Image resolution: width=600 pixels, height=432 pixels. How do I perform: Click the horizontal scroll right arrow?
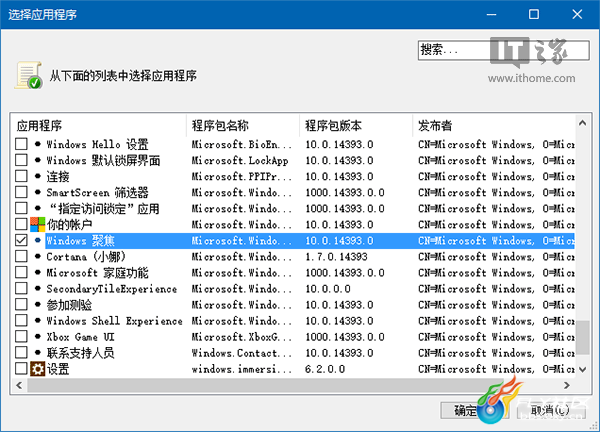click(567, 385)
